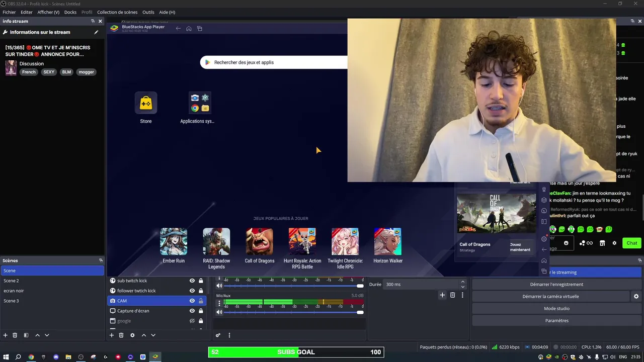Mute the Mic/Aux audio channel

pyautogui.click(x=219, y=312)
